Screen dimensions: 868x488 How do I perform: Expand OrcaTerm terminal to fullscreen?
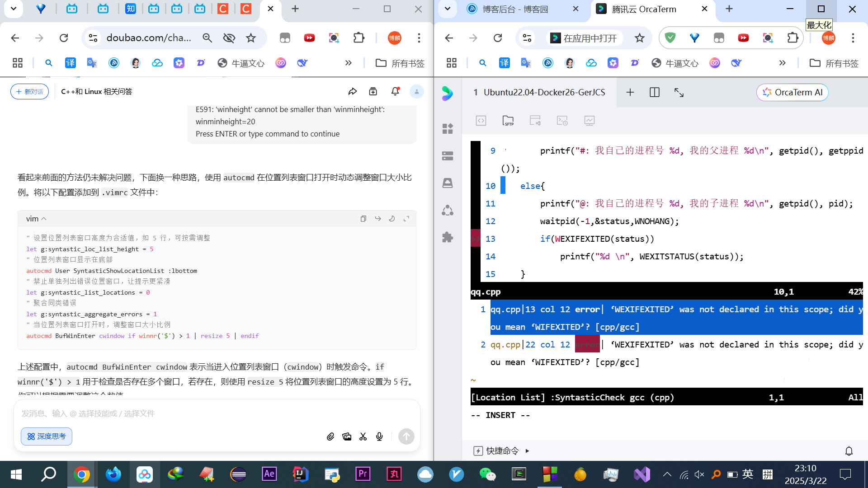point(679,92)
